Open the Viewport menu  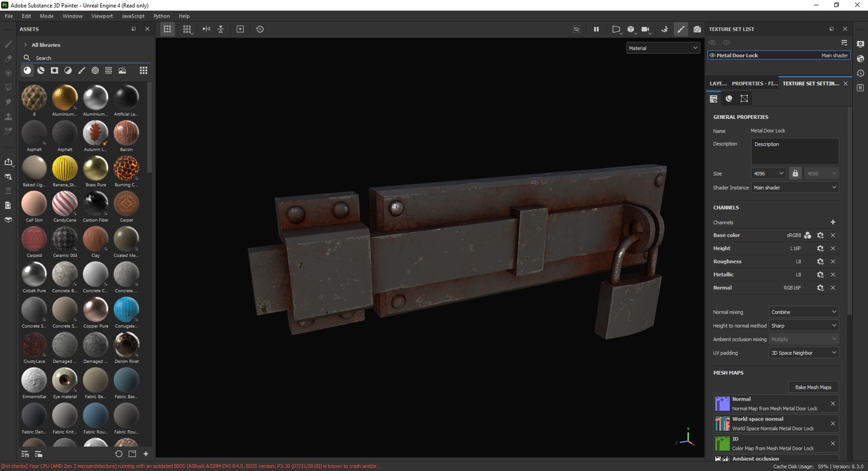tap(102, 16)
